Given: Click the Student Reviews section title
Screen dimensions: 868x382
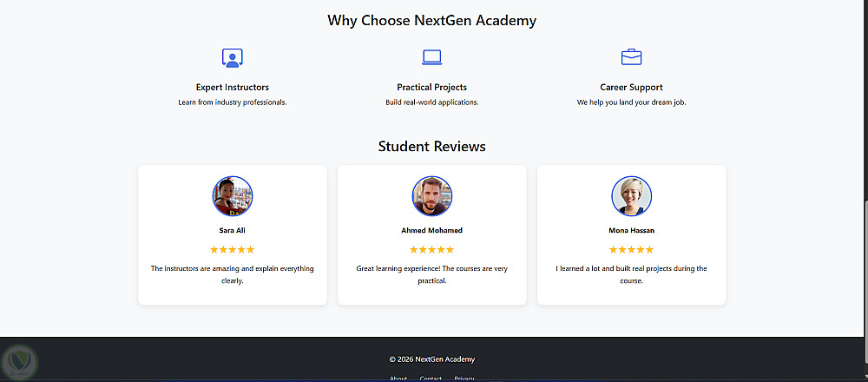Looking at the screenshot, I should (431, 147).
